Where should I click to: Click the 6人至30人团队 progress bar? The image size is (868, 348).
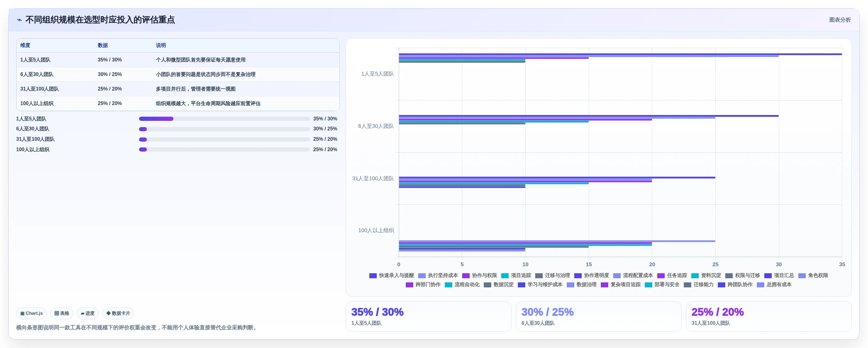pos(224,129)
